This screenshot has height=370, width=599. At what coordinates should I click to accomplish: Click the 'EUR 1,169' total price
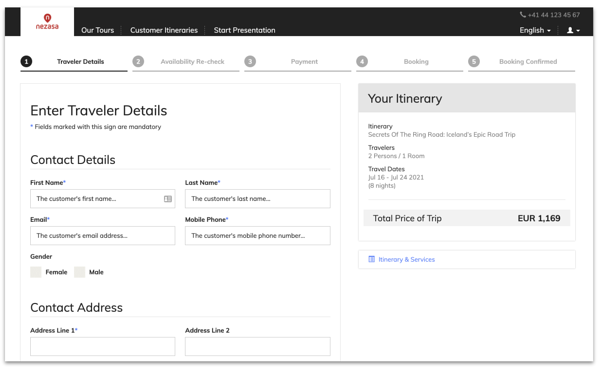coord(539,218)
